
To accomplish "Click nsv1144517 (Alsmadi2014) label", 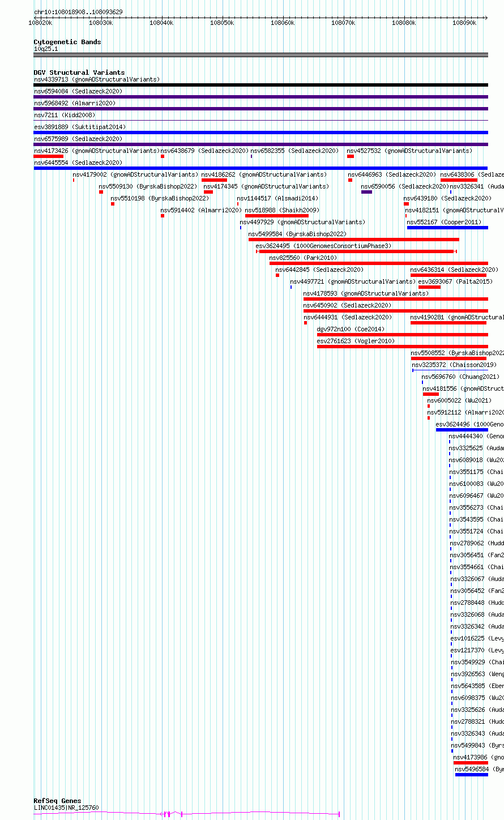I will pos(278,198).
